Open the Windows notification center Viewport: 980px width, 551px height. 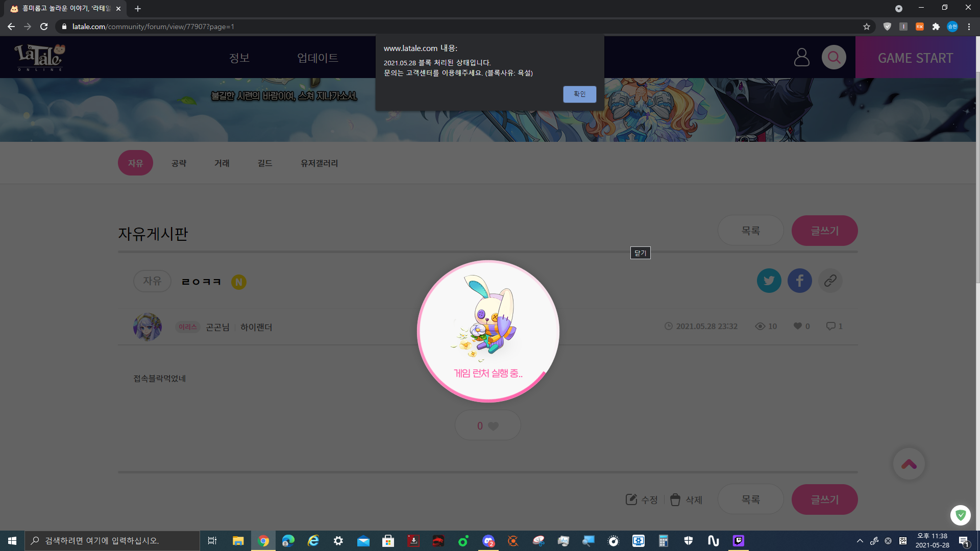click(964, 541)
